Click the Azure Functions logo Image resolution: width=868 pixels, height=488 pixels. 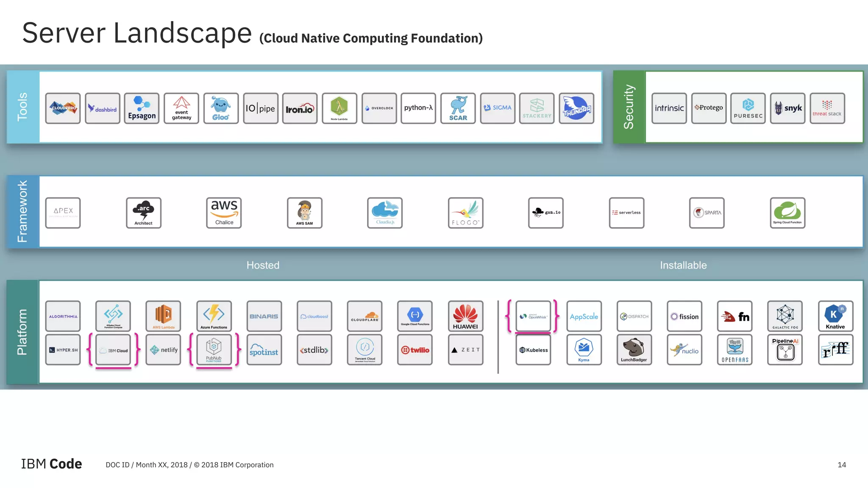[x=214, y=316]
